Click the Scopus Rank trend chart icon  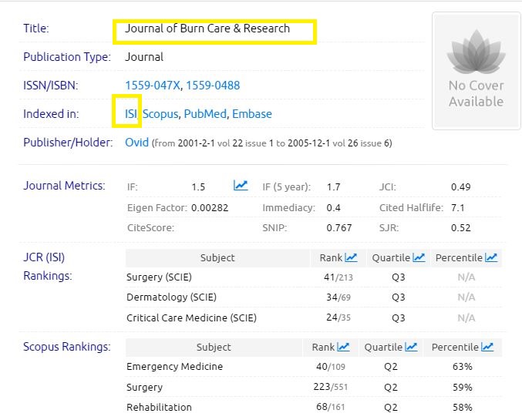click(x=343, y=347)
